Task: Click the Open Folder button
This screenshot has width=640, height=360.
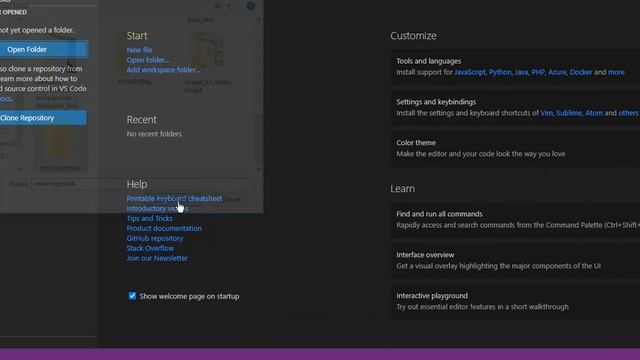Action: pyautogui.click(x=43, y=49)
